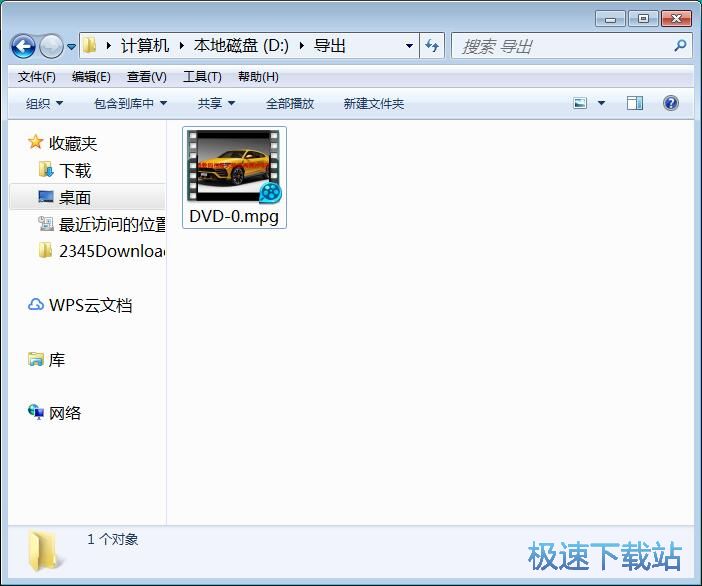Open the 组织 dropdown
Image resolution: width=702 pixels, height=586 pixels.
point(44,104)
